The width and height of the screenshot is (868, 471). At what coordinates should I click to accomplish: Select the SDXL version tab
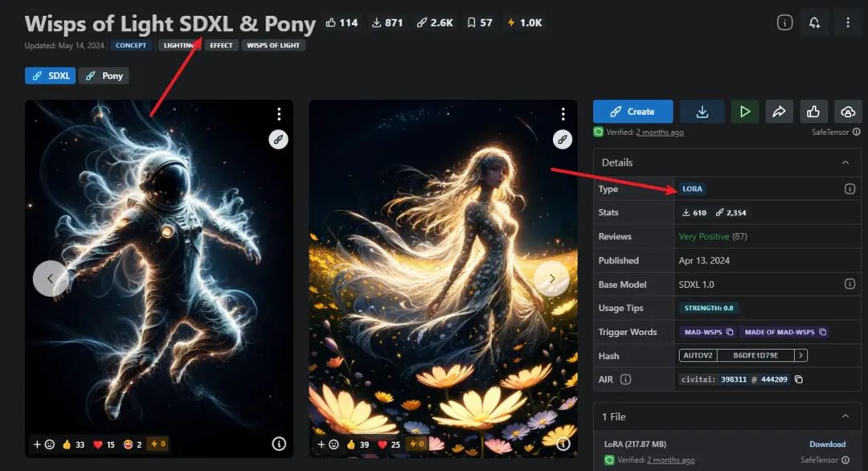[x=50, y=76]
